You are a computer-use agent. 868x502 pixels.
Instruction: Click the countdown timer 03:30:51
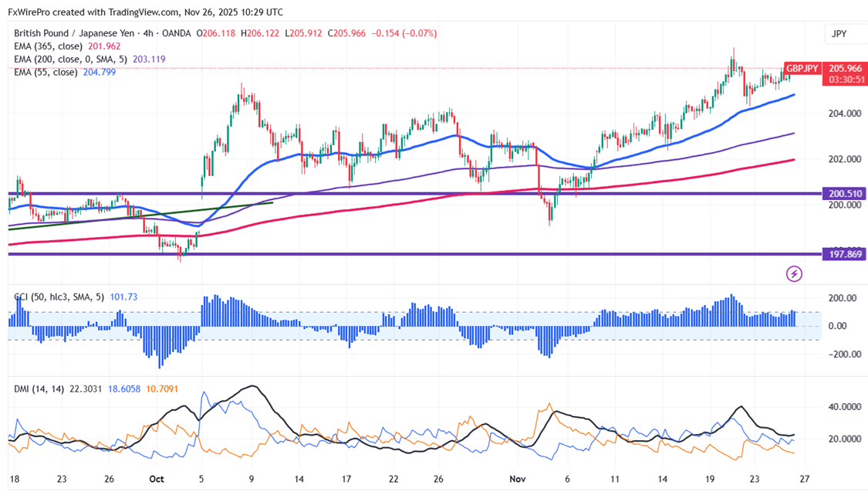[x=845, y=80]
